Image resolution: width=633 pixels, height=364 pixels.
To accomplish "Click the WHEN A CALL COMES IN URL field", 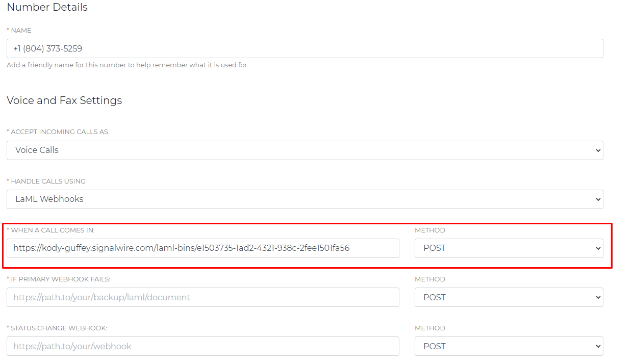I will coord(202,248).
